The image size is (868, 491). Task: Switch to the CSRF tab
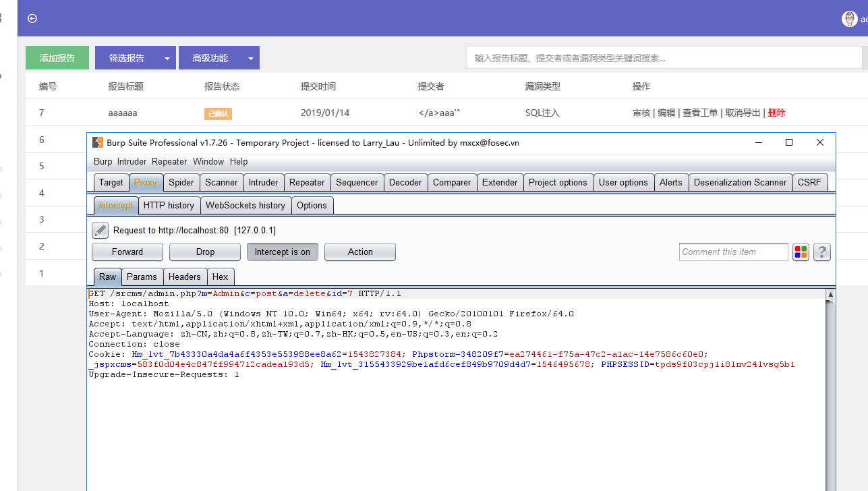[x=809, y=182]
